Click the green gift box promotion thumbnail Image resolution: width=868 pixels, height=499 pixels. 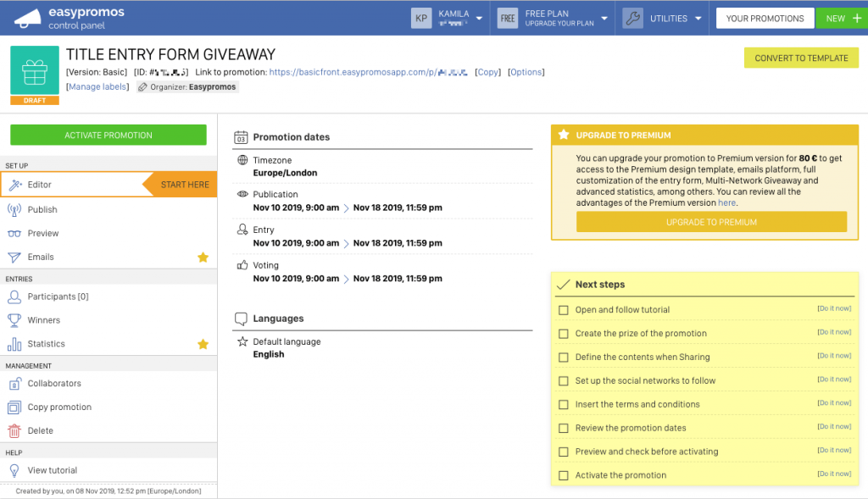(35, 70)
